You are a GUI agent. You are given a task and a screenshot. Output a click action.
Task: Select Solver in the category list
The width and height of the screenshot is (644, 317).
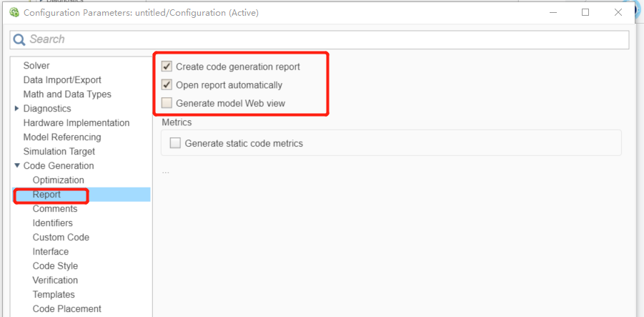(36, 66)
